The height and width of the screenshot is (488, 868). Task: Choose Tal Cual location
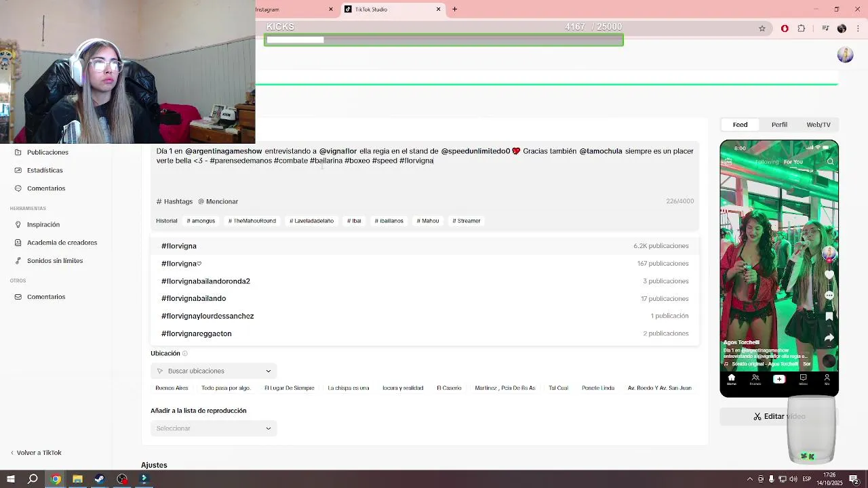pyautogui.click(x=559, y=388)
